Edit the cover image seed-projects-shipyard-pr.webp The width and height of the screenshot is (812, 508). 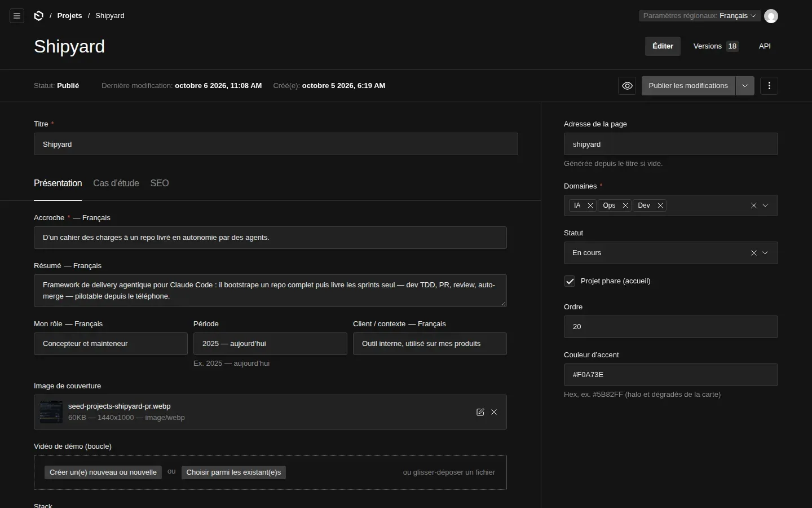(x=480, y=412)
